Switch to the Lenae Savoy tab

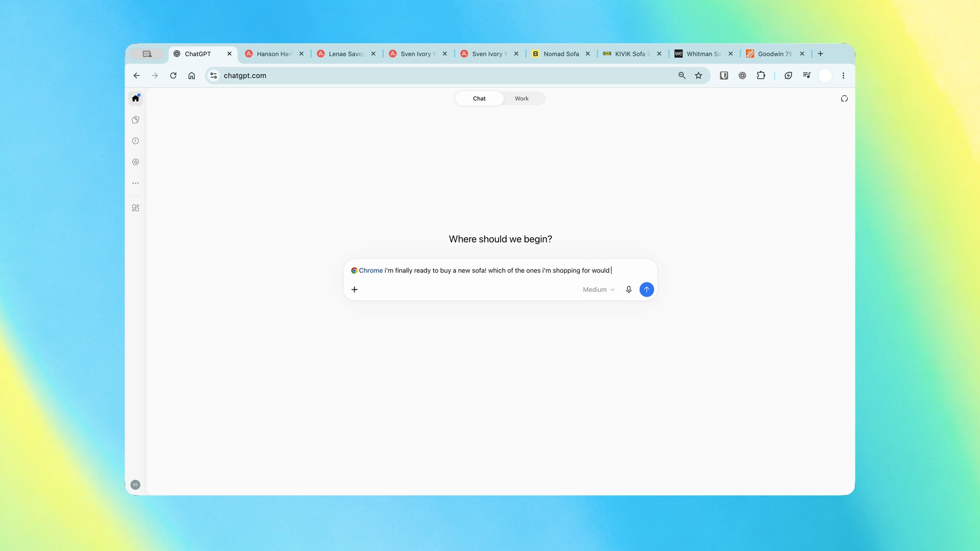click(x=346, y=54)
